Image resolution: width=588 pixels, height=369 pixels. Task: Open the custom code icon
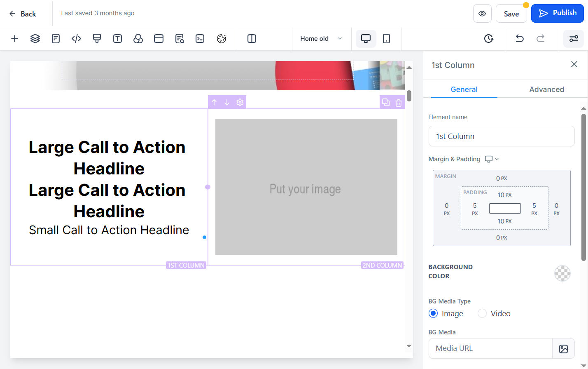[77, 39]
